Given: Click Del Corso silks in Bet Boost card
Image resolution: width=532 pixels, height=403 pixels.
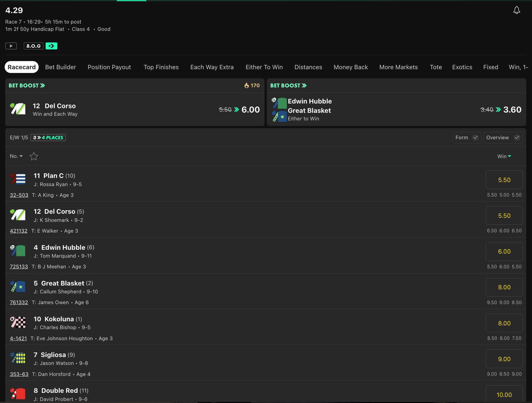Looking at the screenshot, I should click(x=18, y=109).
